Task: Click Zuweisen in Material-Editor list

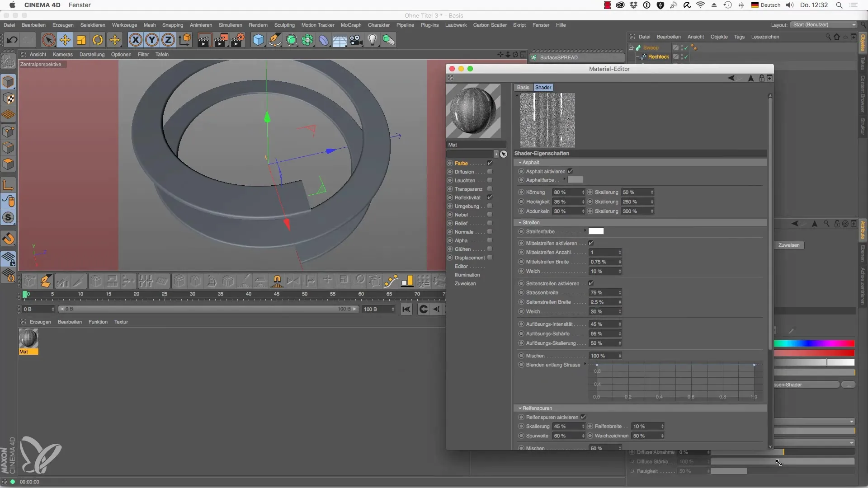Action: point(465,284)
